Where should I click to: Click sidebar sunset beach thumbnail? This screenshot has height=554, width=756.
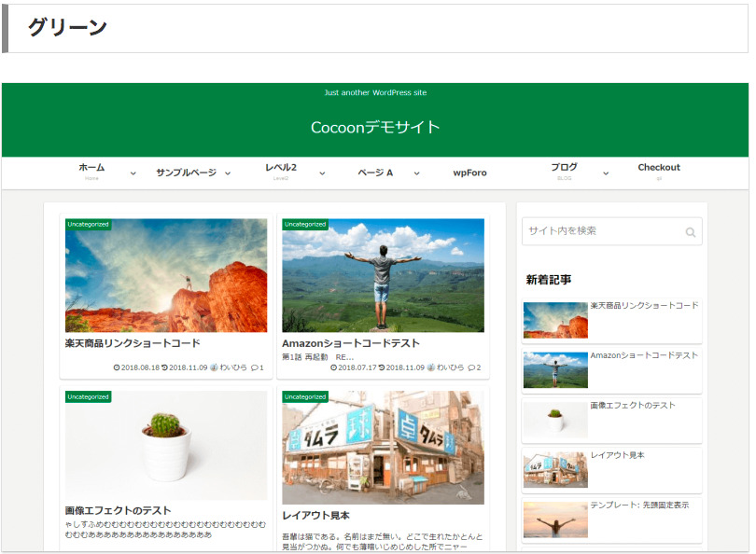coord(555,519)
